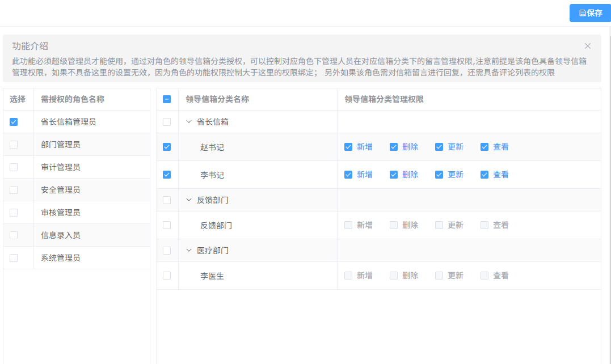Uncheck 新增 permission for 李书记

tap(348, 175)
